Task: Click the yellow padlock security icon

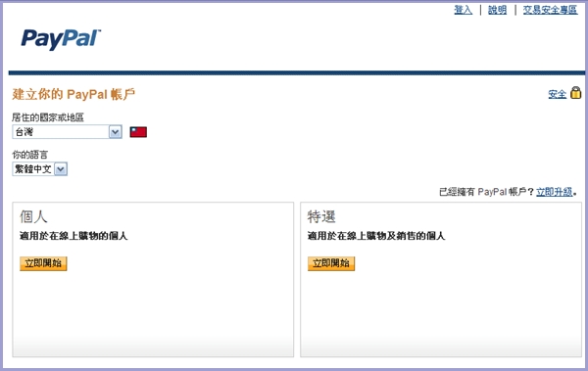Action: (575, 93)
